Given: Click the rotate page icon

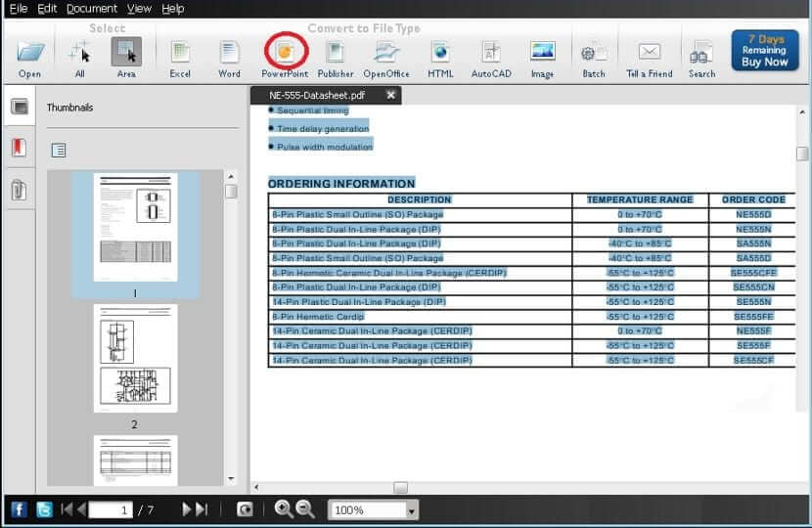Looking at the screenshot, I should [x=245, y=509].
